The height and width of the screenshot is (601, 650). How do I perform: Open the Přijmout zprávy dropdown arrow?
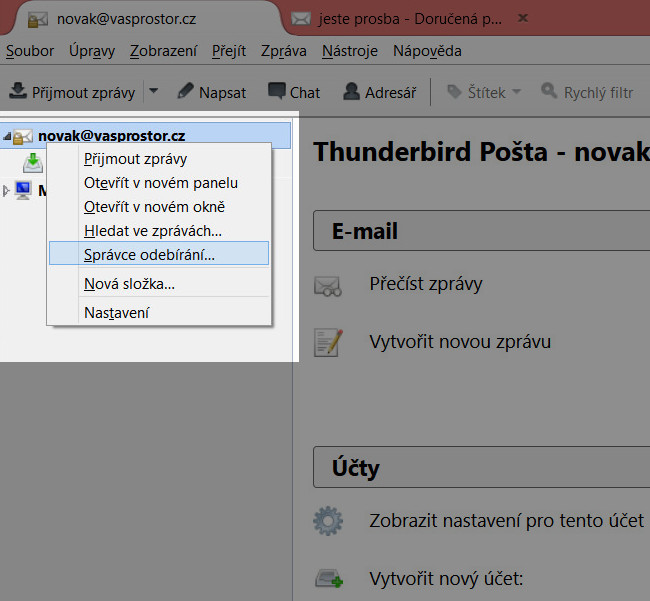153,90
